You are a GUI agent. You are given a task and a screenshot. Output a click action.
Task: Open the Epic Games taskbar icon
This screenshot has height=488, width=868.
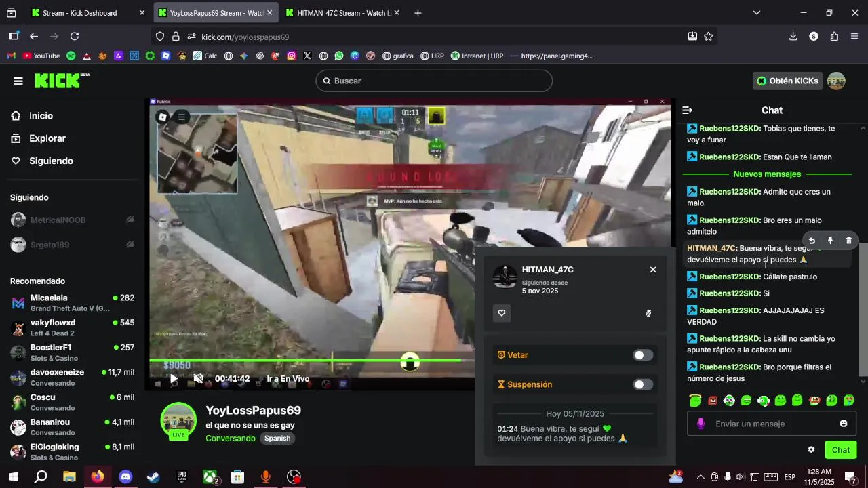[x=182, y=477]
